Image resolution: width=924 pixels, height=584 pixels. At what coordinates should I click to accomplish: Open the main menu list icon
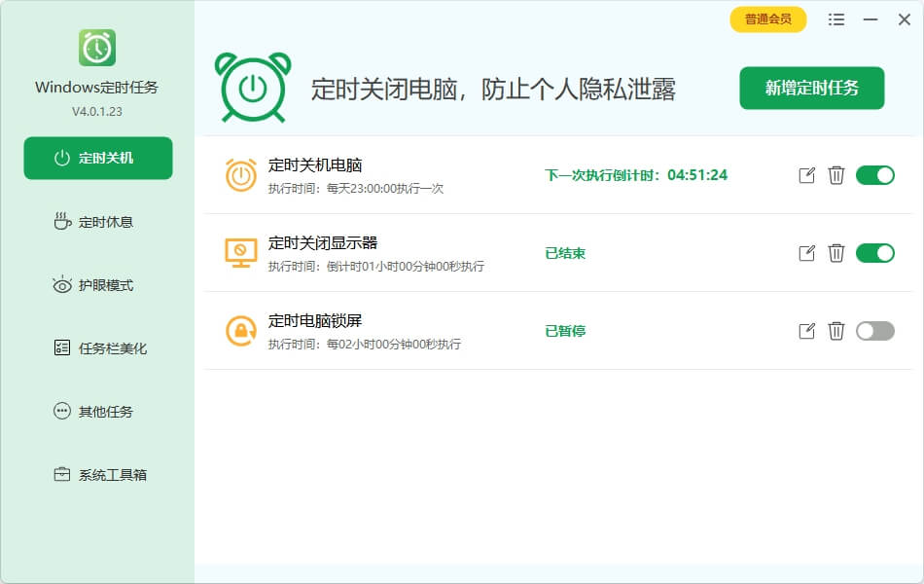tap(836, 19)
